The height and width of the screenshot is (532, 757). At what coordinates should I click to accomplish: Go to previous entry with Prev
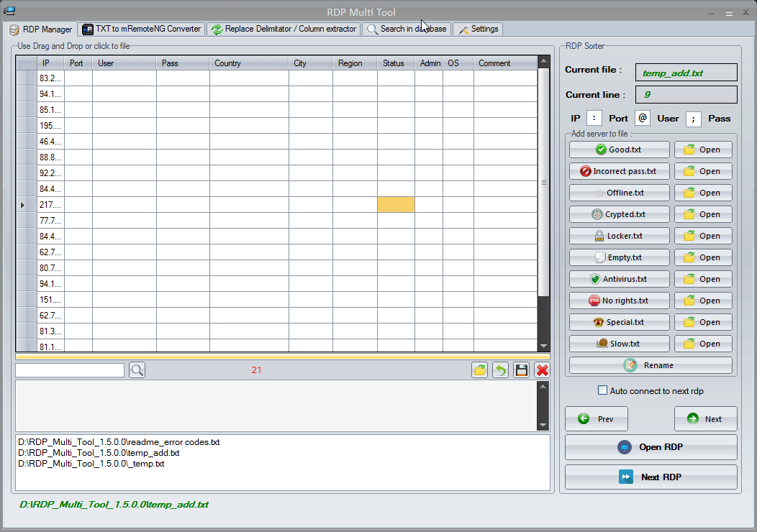(x=597, y=418)
